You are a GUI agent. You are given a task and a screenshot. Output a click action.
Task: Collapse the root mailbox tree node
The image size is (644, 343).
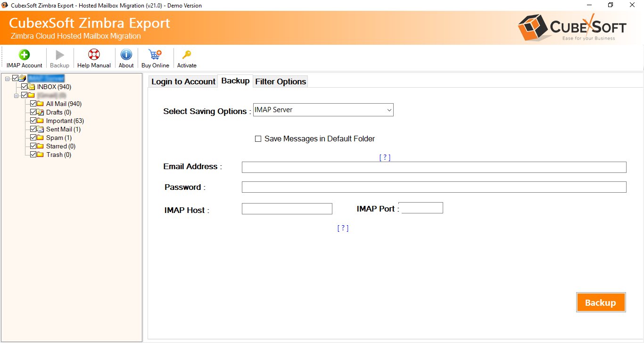pos(8,78)
